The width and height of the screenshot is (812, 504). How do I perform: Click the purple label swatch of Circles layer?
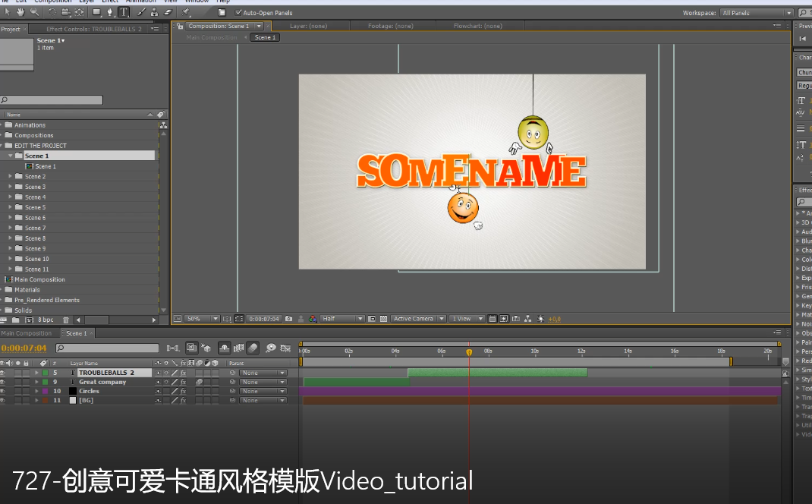click(45, 391)
